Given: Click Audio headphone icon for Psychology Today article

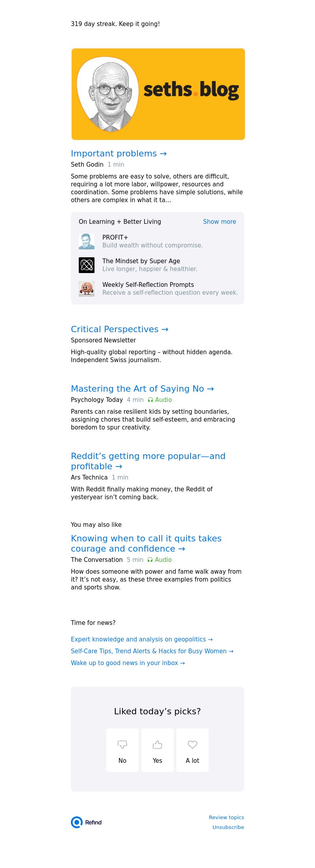Looking at the screenshot, I should 150,400.
